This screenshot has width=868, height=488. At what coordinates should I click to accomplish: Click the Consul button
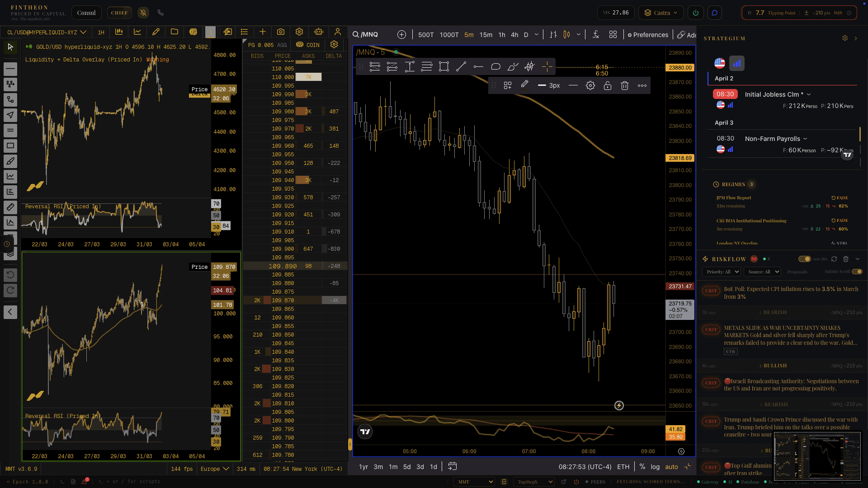(x=86, y=13)
